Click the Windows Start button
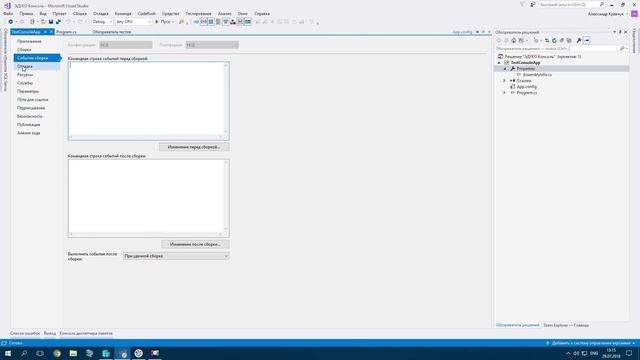640x360 pixels. click(x=8, y=353)
